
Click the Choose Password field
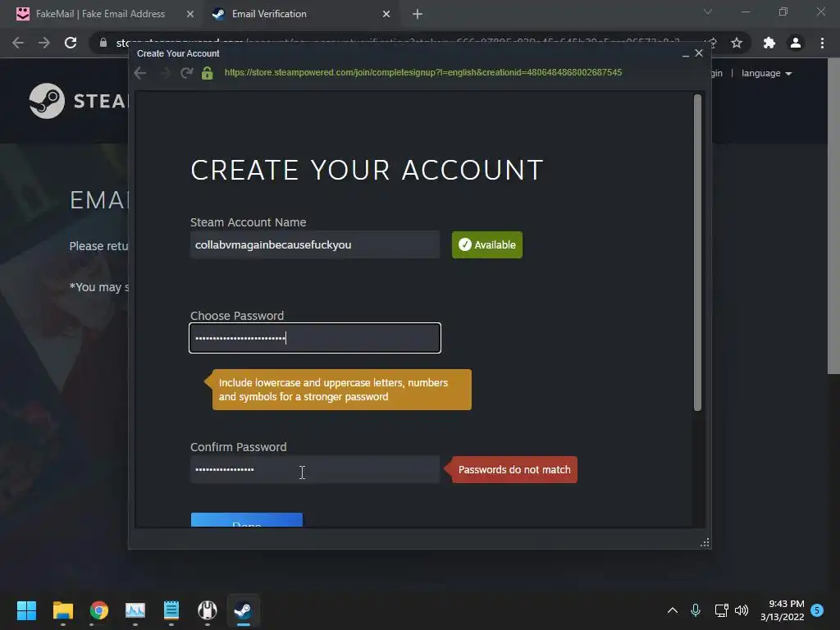click(315, 338)
